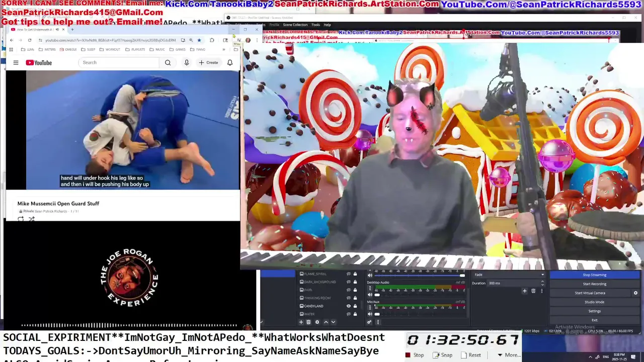Image resolution: width=644 pixels, height=362 pixels.
Task: Open OBS Help menu
Action: [327, 25]
